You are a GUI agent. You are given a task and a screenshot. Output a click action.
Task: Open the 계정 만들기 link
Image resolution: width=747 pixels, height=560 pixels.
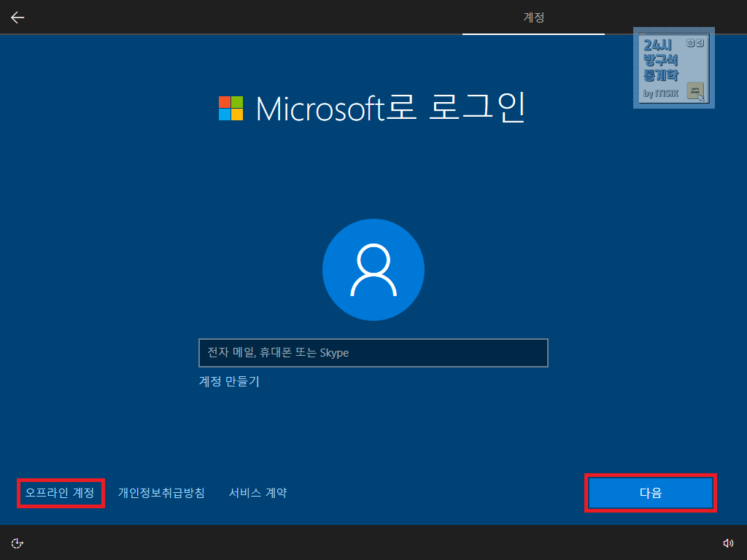tap(229, 381)
